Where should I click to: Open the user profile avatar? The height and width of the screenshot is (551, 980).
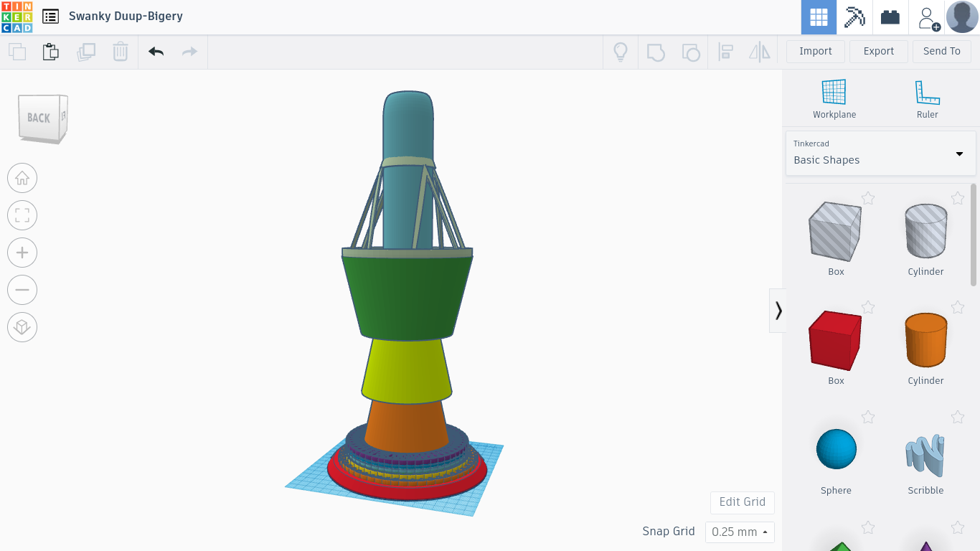tap(963, 17)
